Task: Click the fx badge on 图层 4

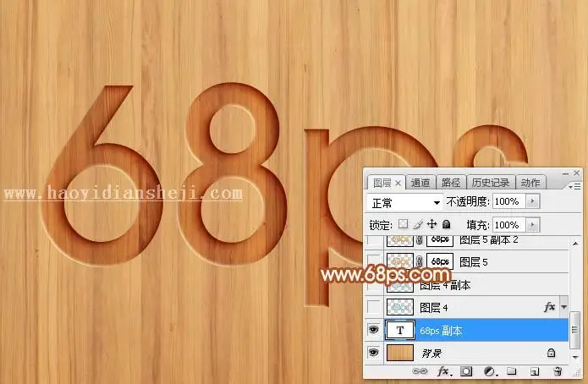Action: click(549, 307)
